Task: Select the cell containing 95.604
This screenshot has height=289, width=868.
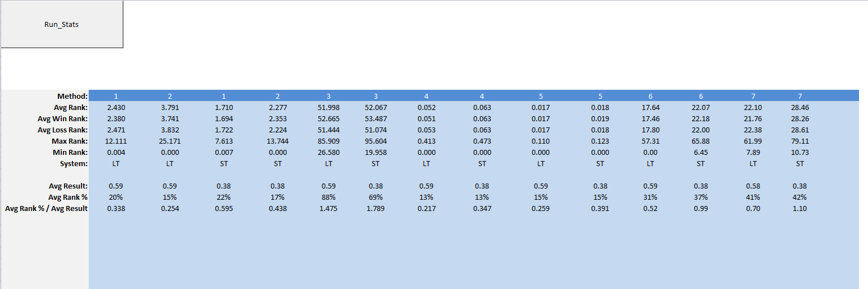Action: (x=375, y=141)
